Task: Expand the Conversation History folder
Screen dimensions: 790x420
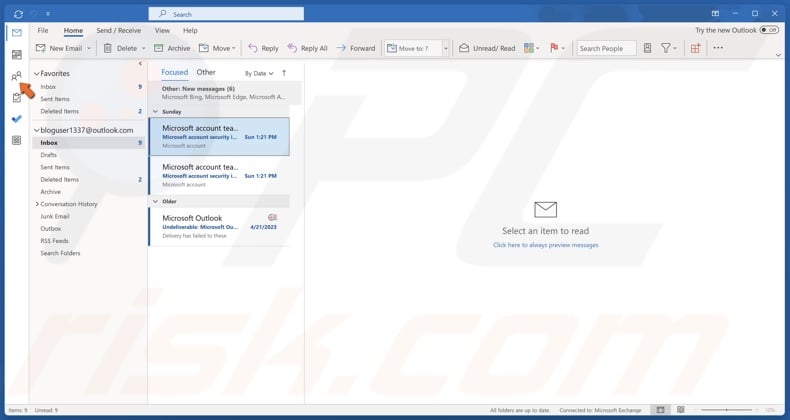Action: tap(37, 204)
